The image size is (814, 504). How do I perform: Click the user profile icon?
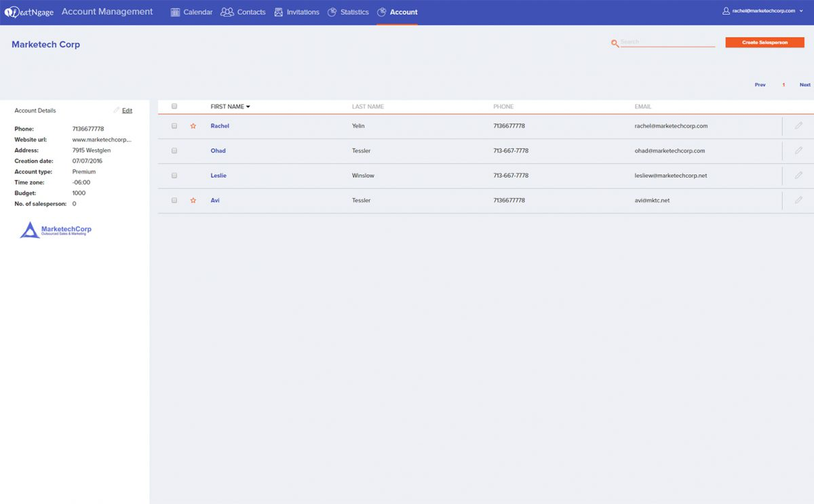pyautogui.click(x=726, y=11)
